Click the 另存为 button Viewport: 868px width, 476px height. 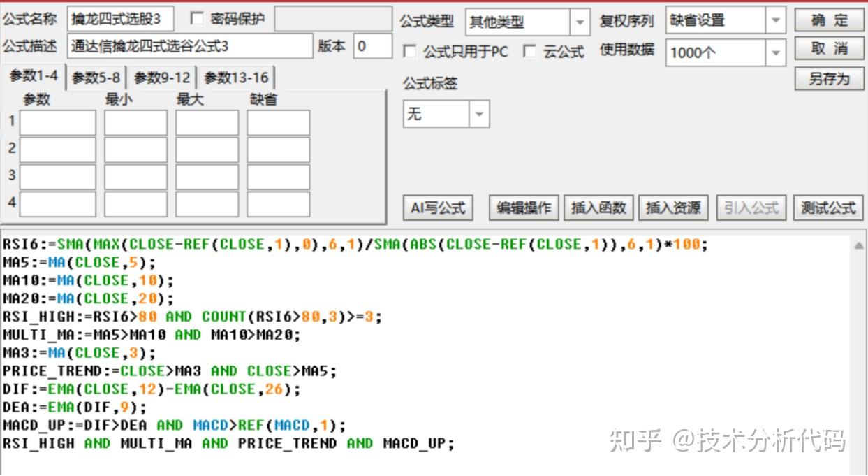(829, 78)
